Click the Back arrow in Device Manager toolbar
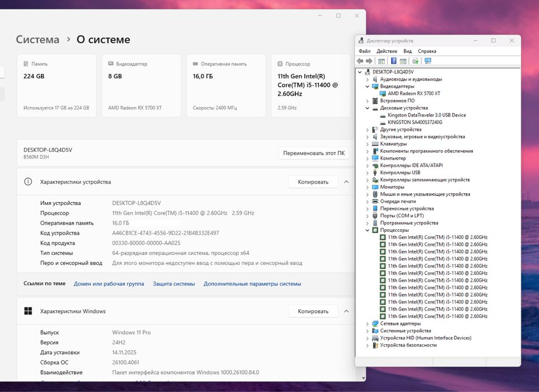539x392 pixels. (x=360, y=61)
